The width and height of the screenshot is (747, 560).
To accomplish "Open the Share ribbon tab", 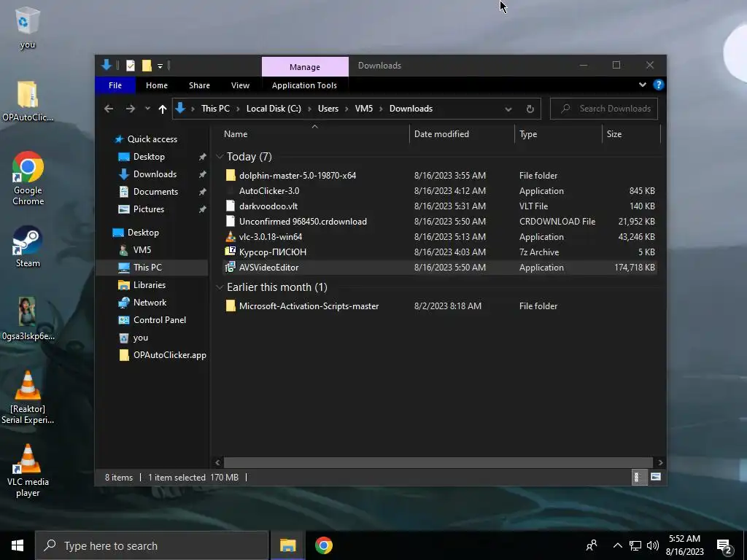I will (199, 85).
